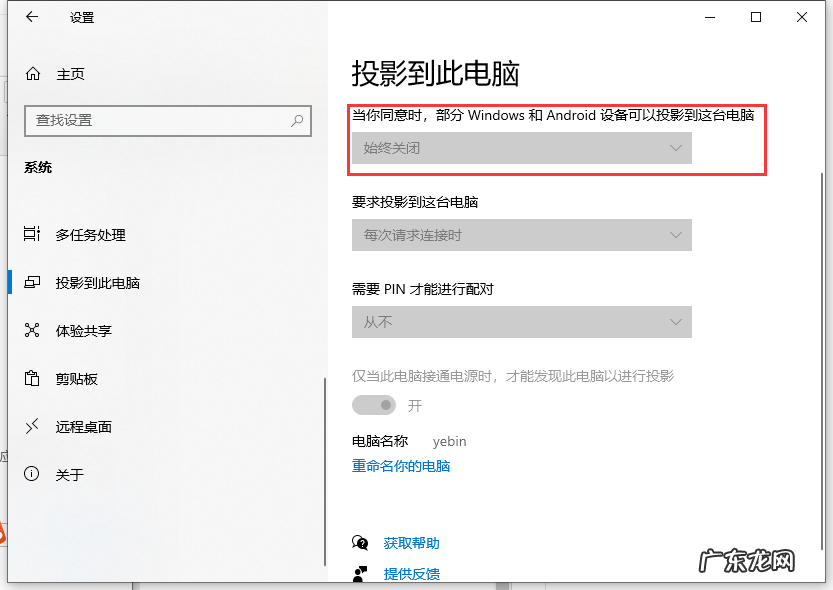Open 体验共享 via its share icon
The width and height of the screenshot is (833, 590).
[30, 331]
